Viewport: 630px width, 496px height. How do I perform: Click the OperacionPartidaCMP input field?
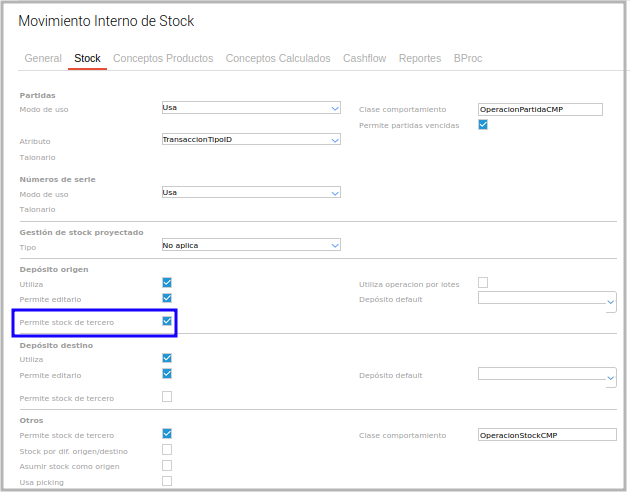click(x=540, y=109)
